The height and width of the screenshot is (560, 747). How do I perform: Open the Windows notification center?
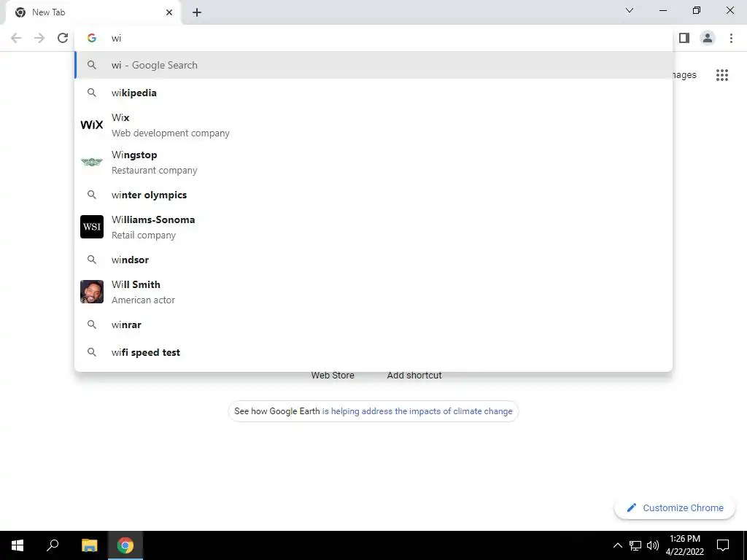click(x=723, y=545)
